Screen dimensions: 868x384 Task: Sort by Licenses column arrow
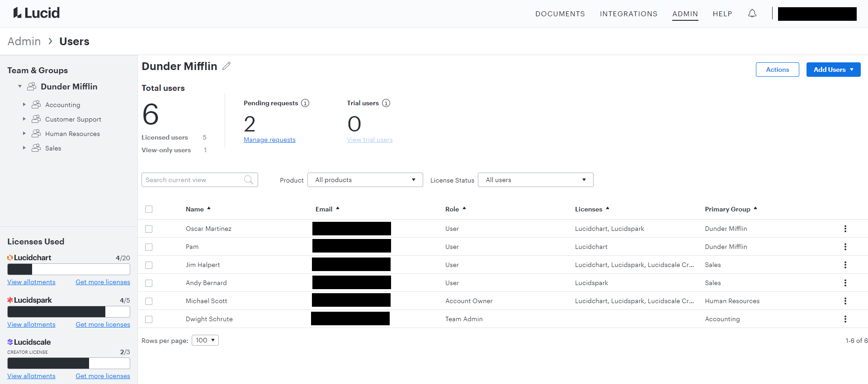(608, 208)
